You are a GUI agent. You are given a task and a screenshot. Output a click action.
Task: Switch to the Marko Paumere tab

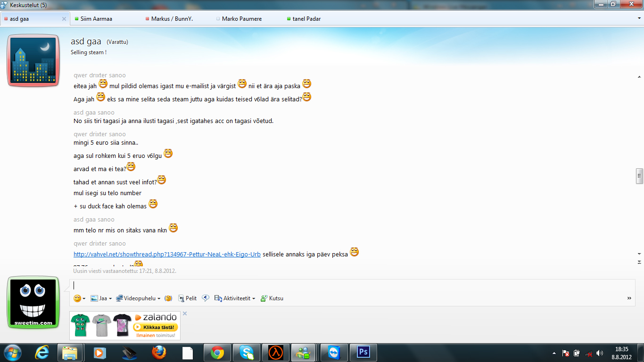pos(239,19)
